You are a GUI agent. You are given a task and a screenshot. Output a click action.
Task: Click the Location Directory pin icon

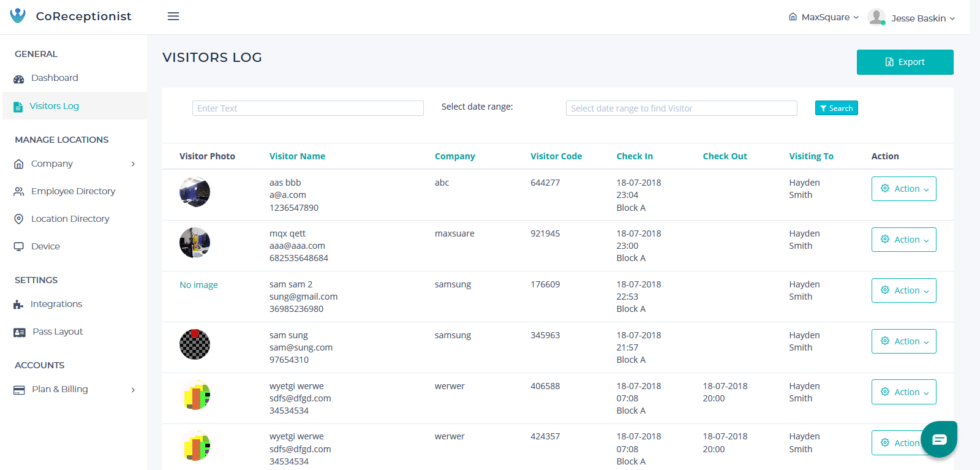(x=19, y=219)
